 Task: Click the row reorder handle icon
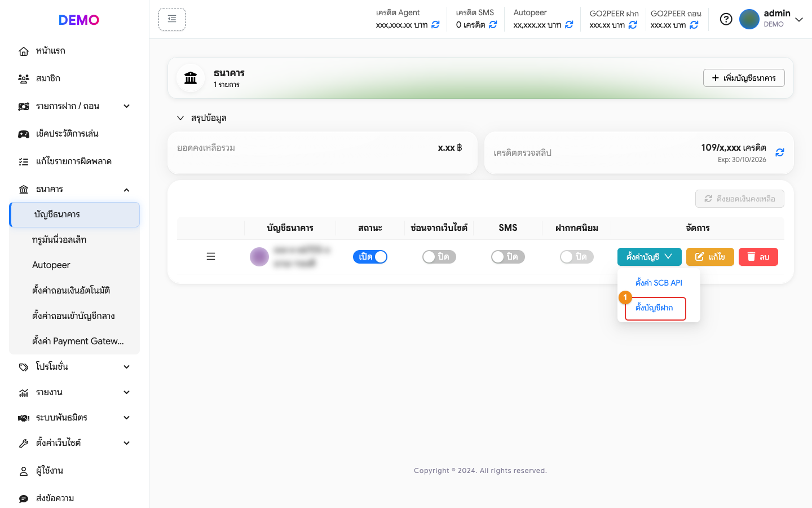click(211, 257)
